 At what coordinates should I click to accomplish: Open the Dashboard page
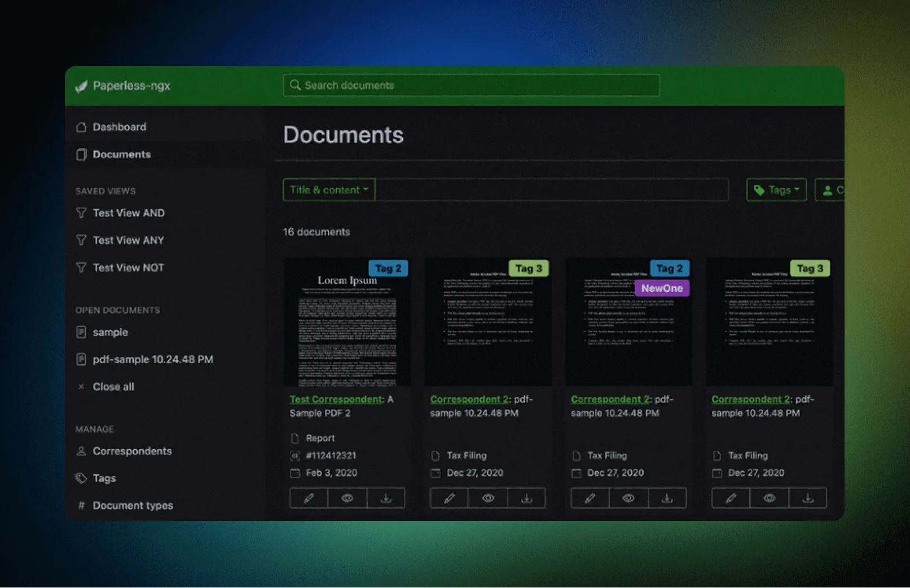(x=119, y=127)
